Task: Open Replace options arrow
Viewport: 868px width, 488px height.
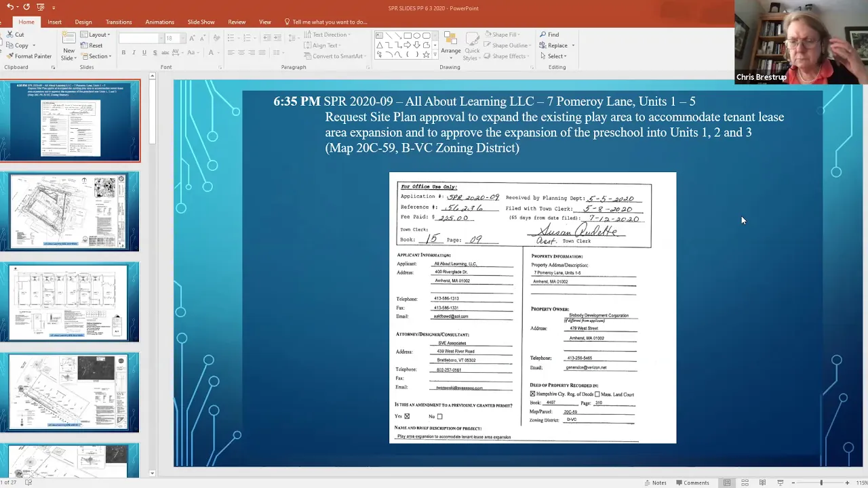Action: 573,45
